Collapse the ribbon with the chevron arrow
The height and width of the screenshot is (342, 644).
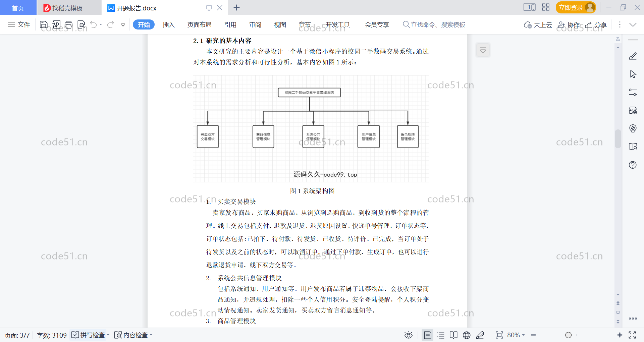633,24
